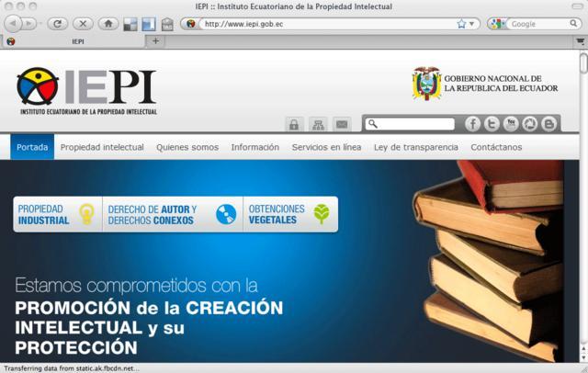Focus the website search field

point(410,124)
